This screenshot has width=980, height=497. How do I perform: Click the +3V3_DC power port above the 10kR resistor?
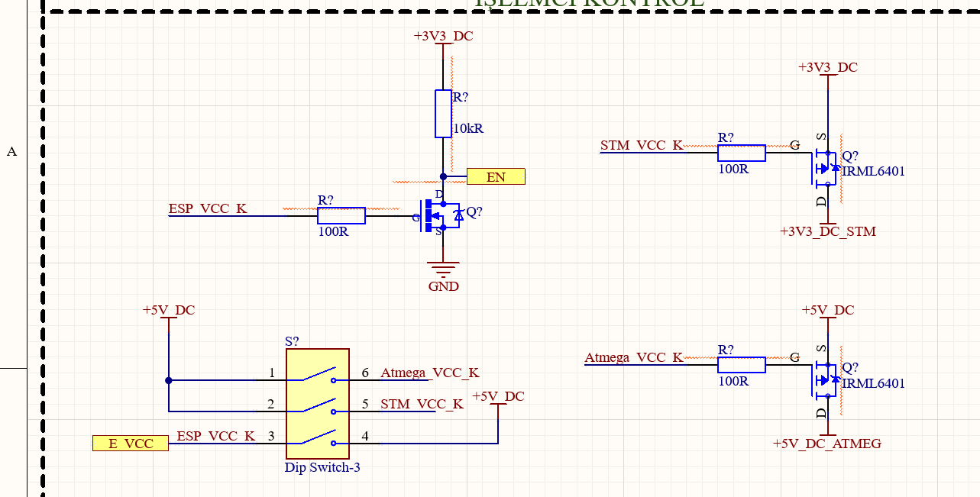tap(443, 36)
